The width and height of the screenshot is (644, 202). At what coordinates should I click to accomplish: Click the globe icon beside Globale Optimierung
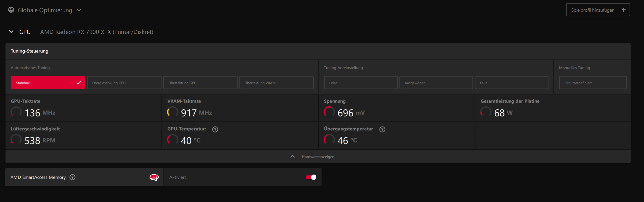click(x=11, y=10)
